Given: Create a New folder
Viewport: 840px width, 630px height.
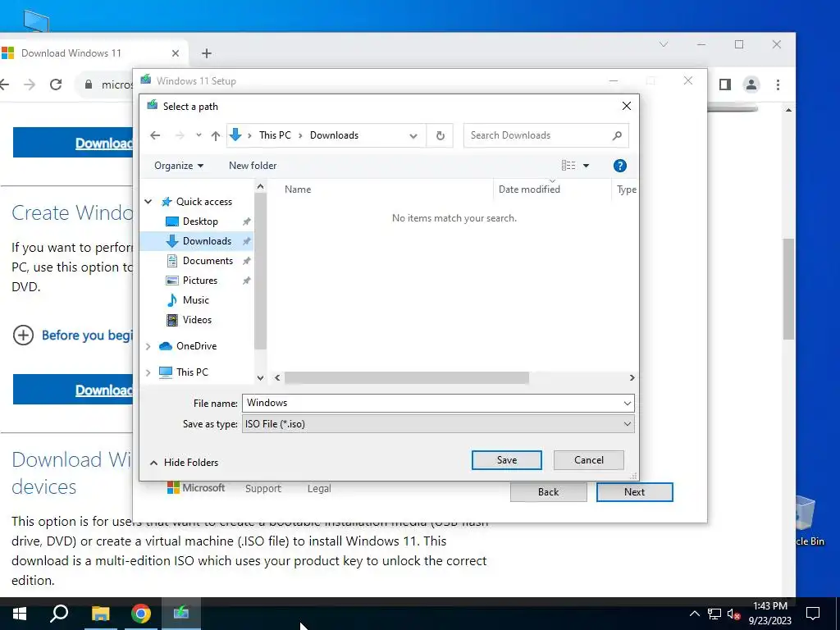Looking at the screenshot, I should point(253,166).
